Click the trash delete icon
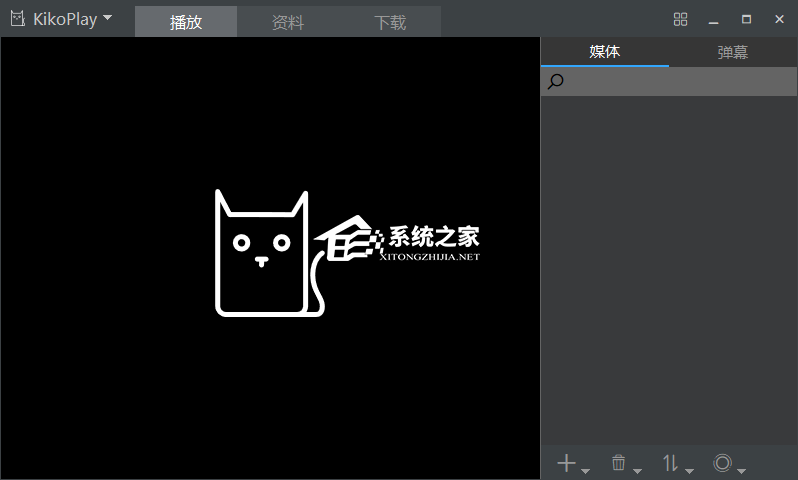The width and height of the screenshot is (798, 480). 618,463
